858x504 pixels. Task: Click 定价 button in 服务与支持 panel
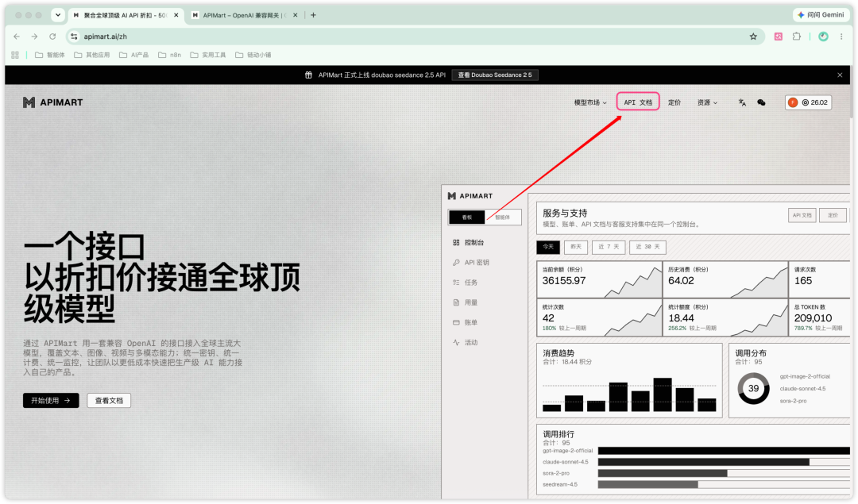coord(833,215)
